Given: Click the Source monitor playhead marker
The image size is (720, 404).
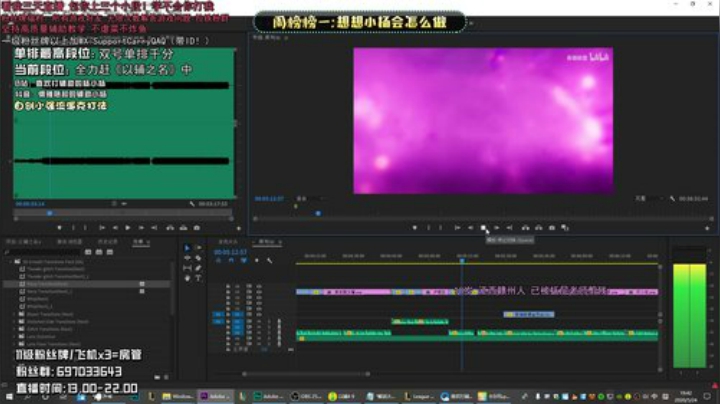Looking at the screenshot, I should (50, 213).
